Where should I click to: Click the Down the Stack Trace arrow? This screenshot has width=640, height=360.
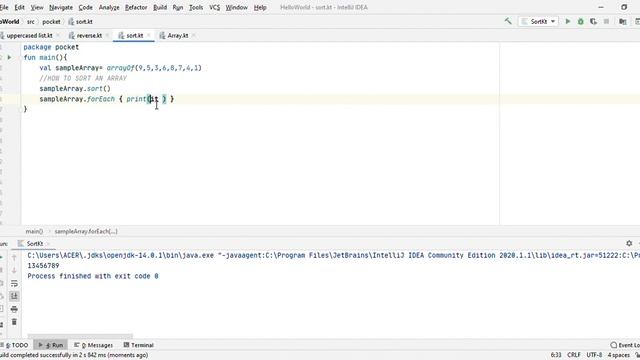point(14,270)
